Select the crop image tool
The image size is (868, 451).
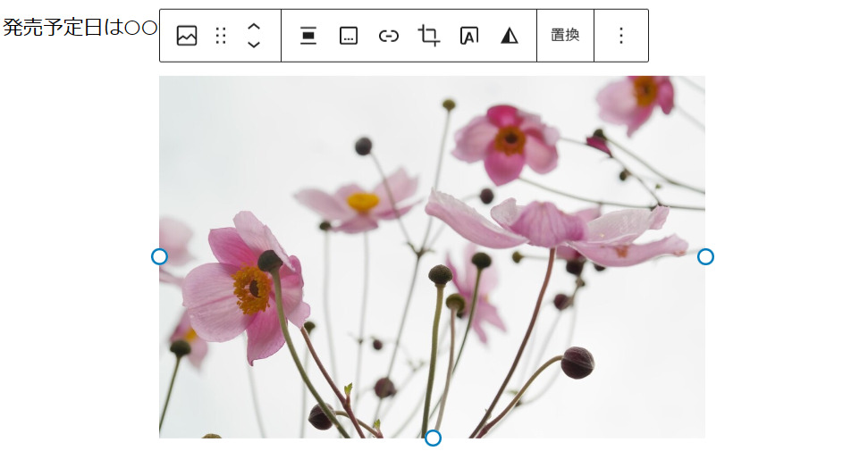point(429,36)
